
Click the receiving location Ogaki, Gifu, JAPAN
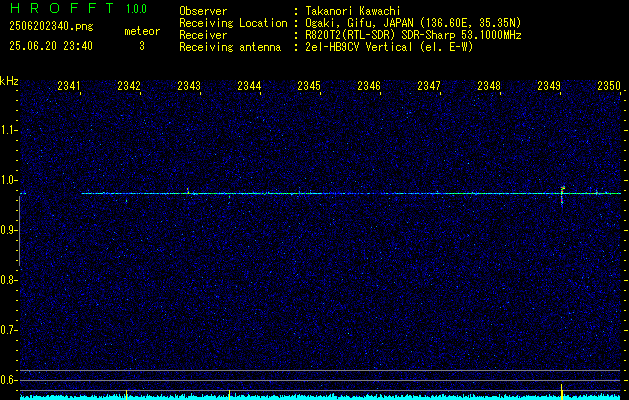pos(413,23)
